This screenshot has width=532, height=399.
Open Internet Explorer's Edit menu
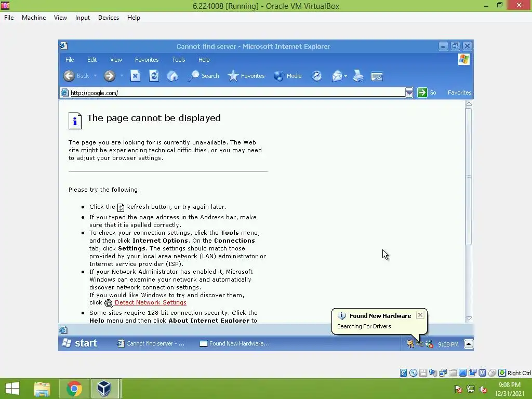(92, 60)
